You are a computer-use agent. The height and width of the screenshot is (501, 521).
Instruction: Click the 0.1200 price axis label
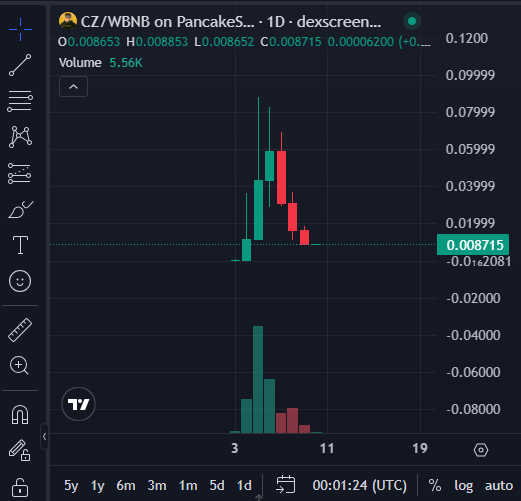click(x=467, y=38)
